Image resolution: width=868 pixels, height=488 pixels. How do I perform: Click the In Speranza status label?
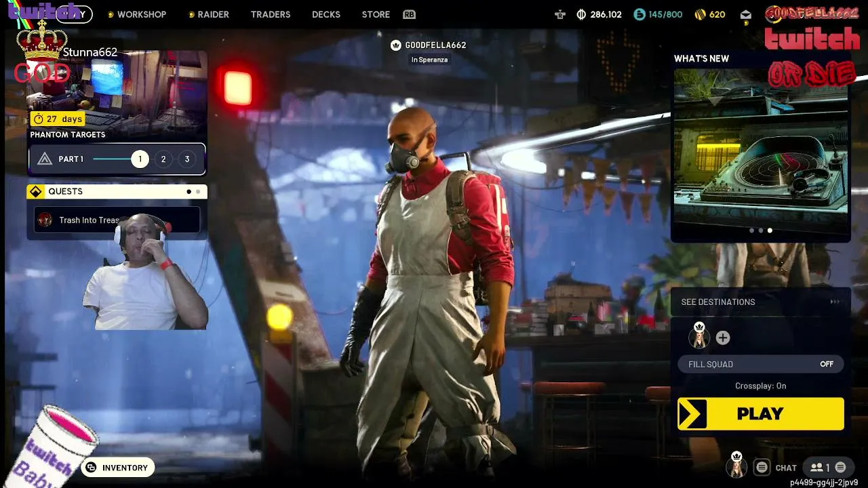429,60
